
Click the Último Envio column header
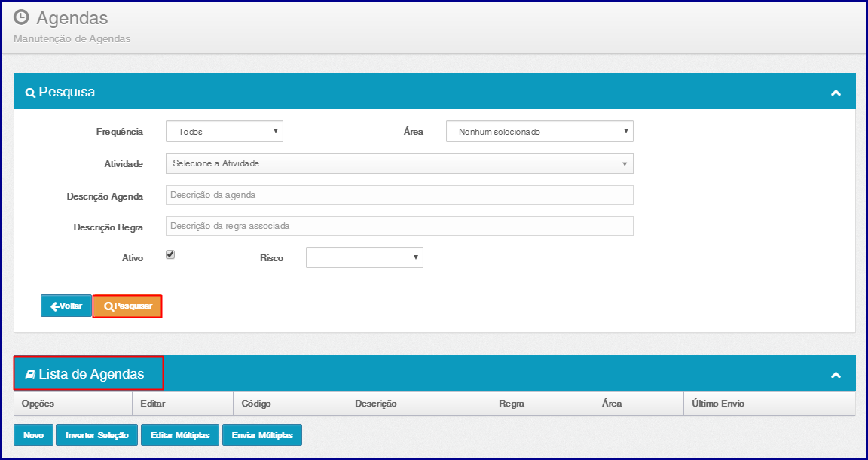click(x=769, y=404)
